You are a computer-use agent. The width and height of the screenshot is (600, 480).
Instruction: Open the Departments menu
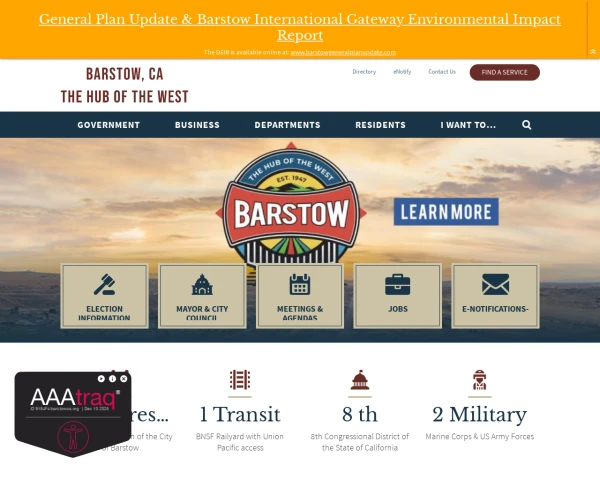[287, 125]
